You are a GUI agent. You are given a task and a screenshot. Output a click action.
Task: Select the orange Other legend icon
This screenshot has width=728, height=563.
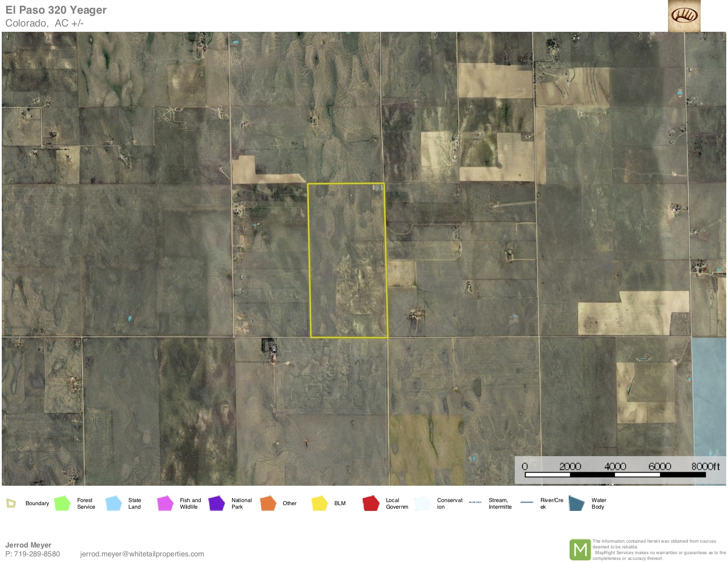pos(268,503)
